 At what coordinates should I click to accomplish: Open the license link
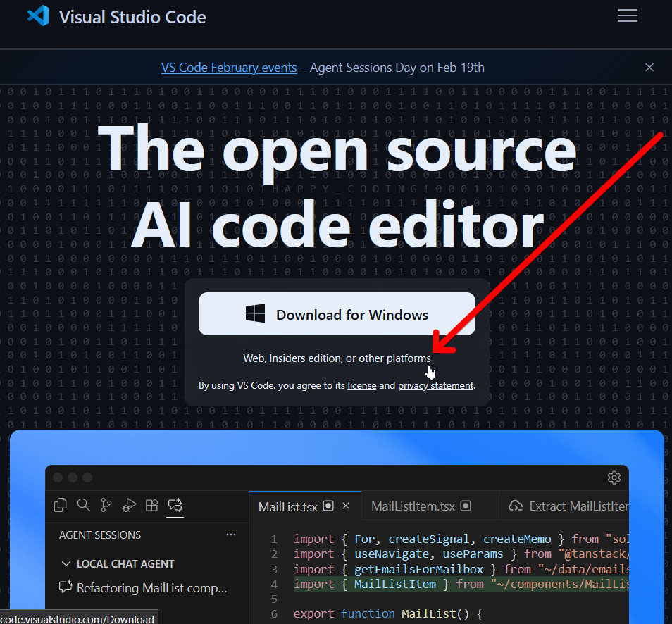(361, 386)
